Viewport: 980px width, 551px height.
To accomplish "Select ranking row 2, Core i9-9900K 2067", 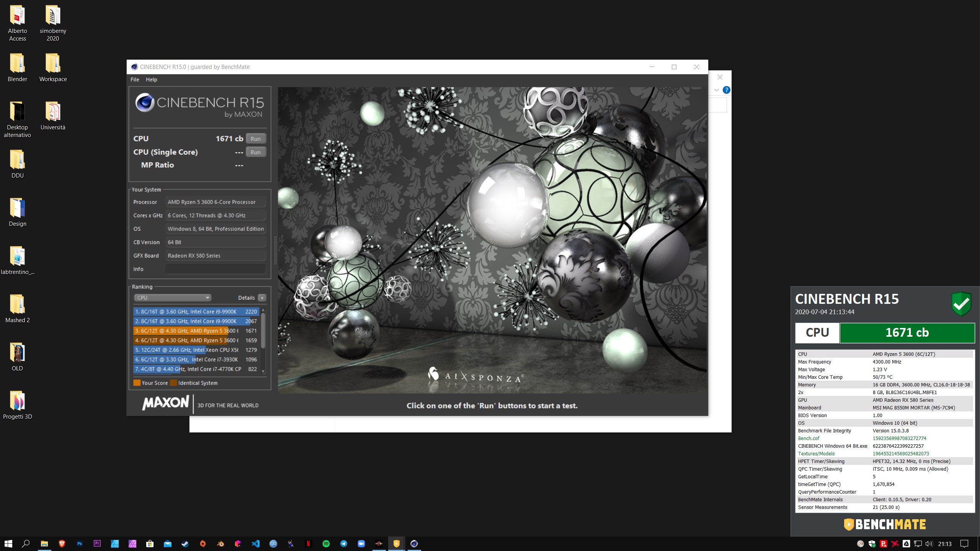I will point(196,321).
